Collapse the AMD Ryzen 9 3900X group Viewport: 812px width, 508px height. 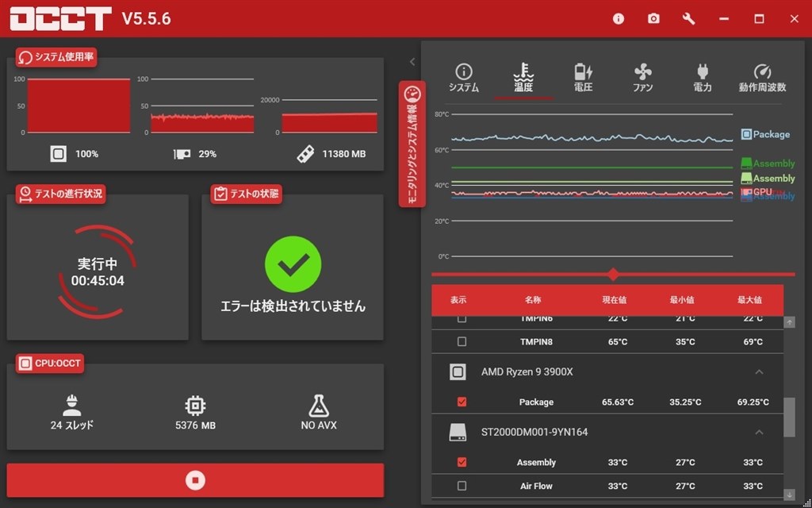759,371
